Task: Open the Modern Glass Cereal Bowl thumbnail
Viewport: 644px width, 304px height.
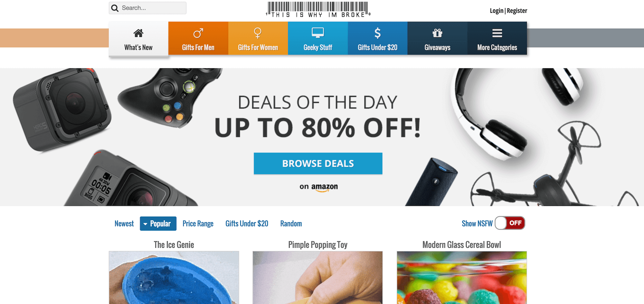Action: click(462, 278)
